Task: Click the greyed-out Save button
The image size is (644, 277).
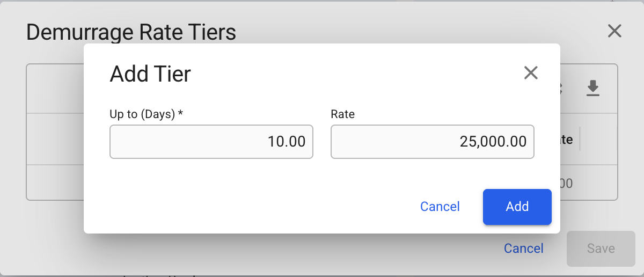Action: coord(601,249)
